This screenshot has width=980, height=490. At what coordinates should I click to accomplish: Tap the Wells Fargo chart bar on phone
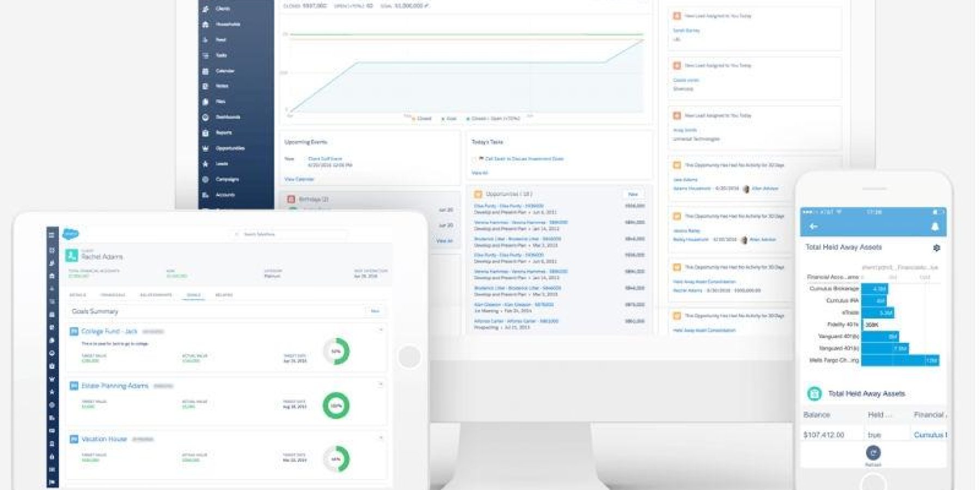click(901, 360)
